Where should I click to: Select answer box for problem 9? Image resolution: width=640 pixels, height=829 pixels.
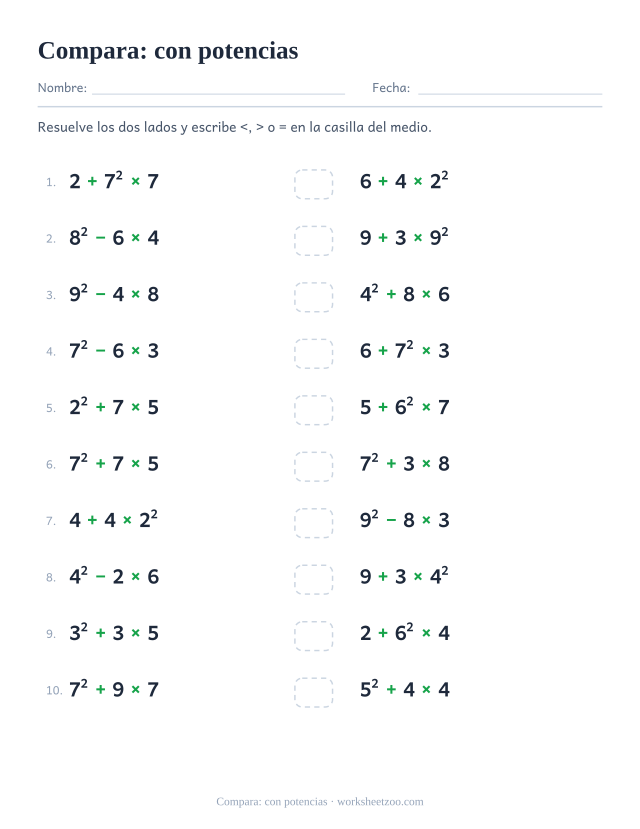[314, 636]
